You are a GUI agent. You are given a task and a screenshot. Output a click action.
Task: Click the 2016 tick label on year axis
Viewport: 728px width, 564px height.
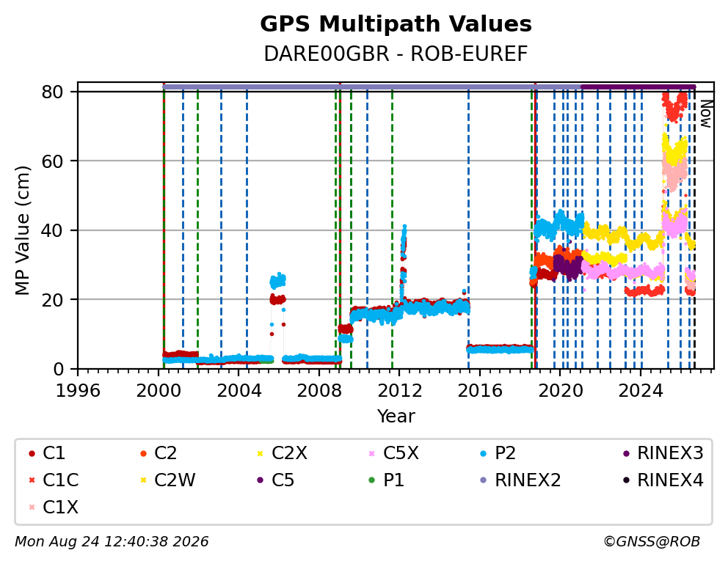(x=480, y=391)
